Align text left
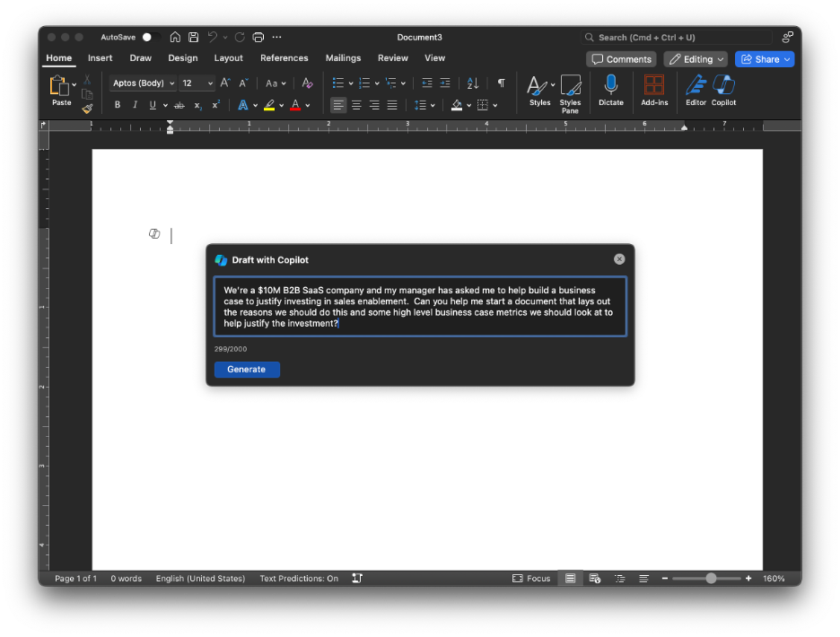This screenshot has height=637, width=840. point(338,105)
